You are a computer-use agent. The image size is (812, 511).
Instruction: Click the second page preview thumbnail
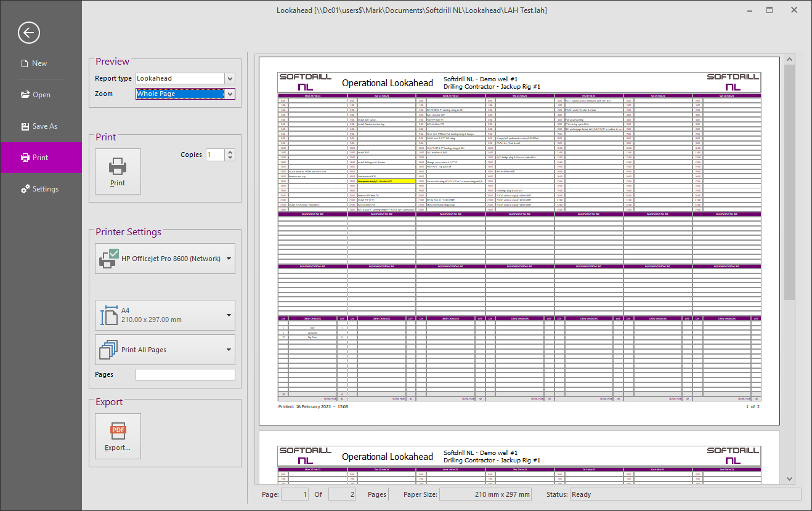[519, 459]
